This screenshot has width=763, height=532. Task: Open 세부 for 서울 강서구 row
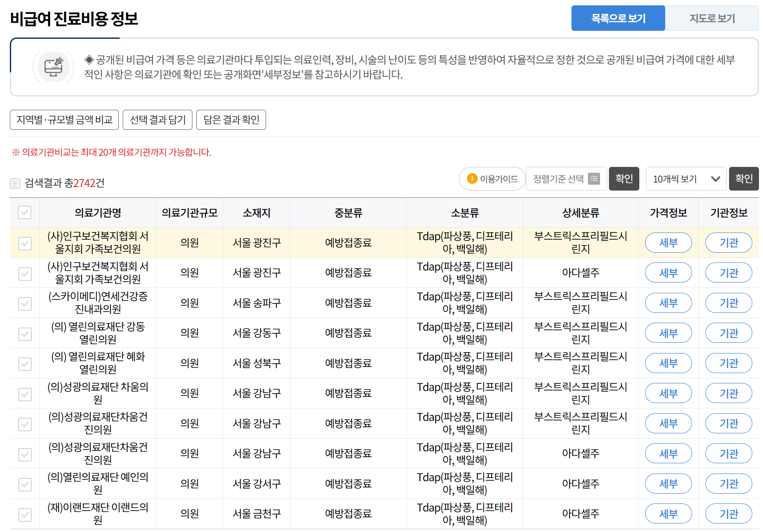pyautogui.click(x=668, y=484)
